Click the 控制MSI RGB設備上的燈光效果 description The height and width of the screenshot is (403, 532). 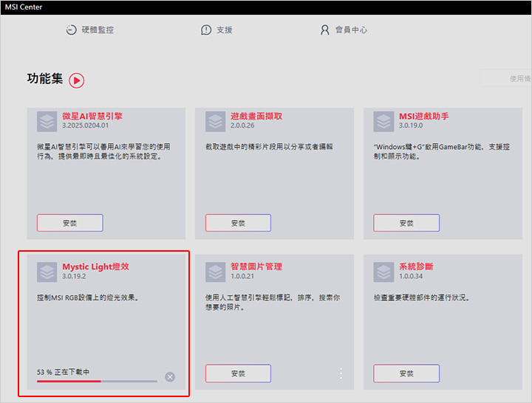pos(87,297)
